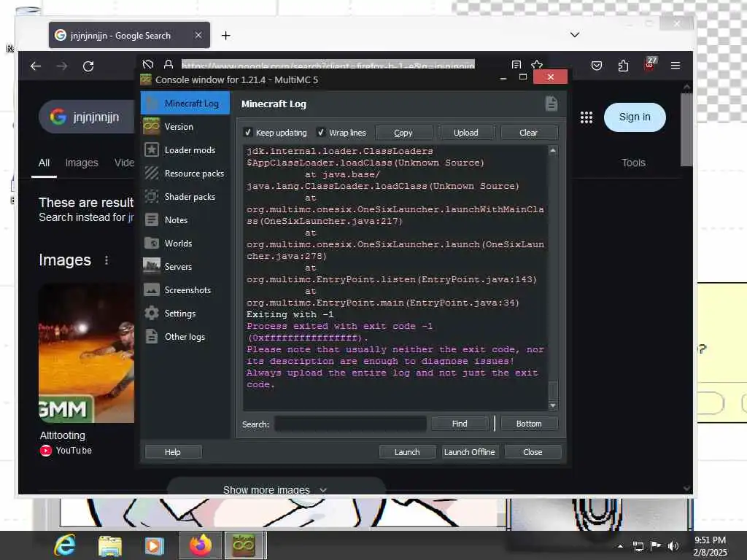Click the Close button in console window
Image resolution: width=747 pixels, height=560 pixels.
point(533,452)
